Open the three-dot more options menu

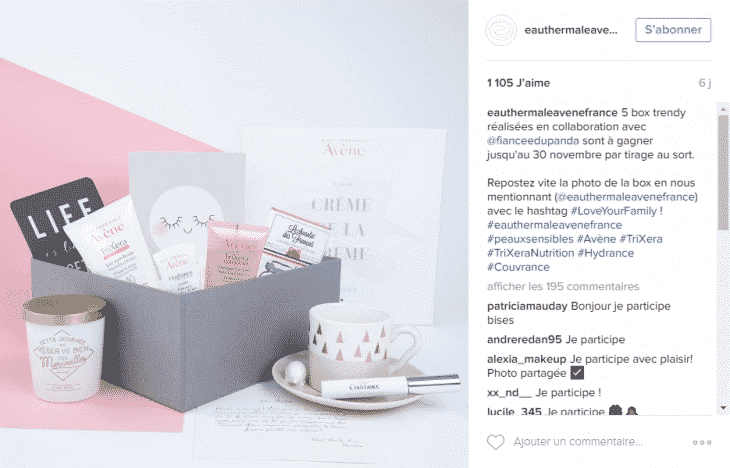tap(702, 442)
